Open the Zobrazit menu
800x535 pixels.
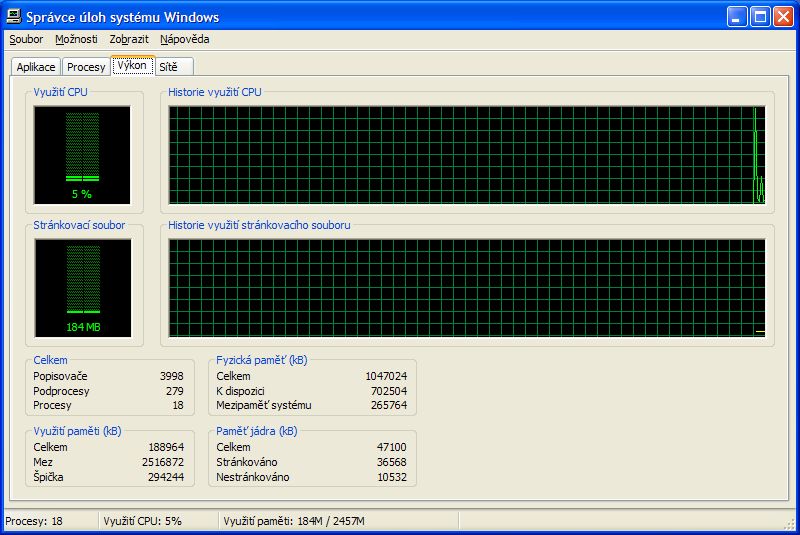tap(129, 39)
